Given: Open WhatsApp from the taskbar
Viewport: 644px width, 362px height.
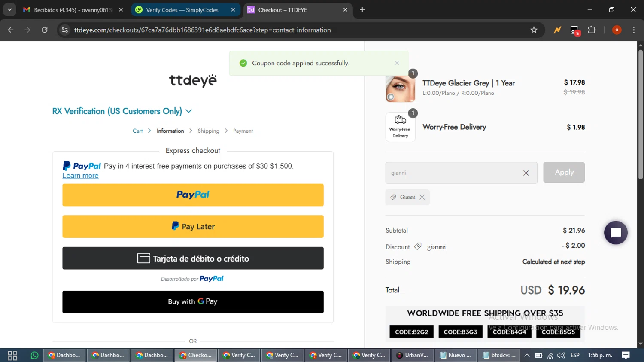Looking at the screenshot, I should 34,356.
